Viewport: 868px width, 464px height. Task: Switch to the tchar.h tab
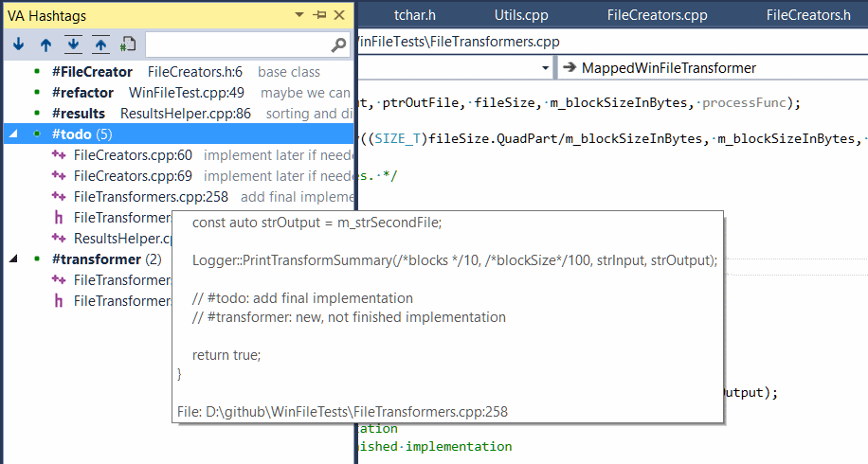tap(413, 14)
